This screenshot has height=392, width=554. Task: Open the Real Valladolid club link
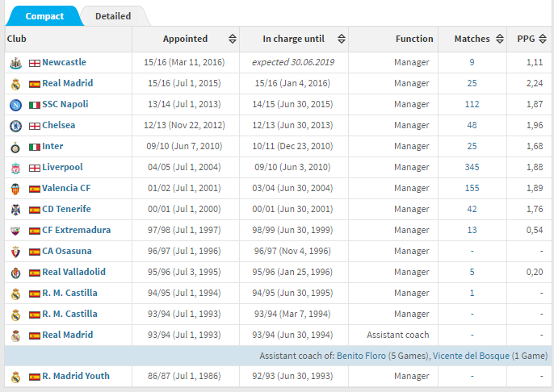click(73, 272)
